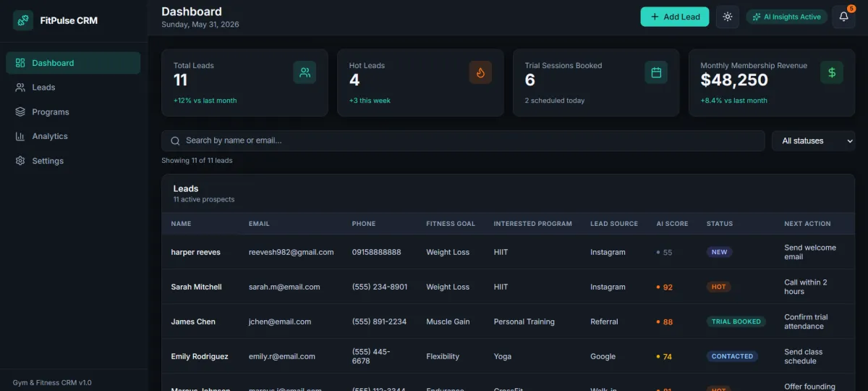Screen dimensions: 868x391
Task: Click phone number (555) 891-2234
Action: pos(380,322)
